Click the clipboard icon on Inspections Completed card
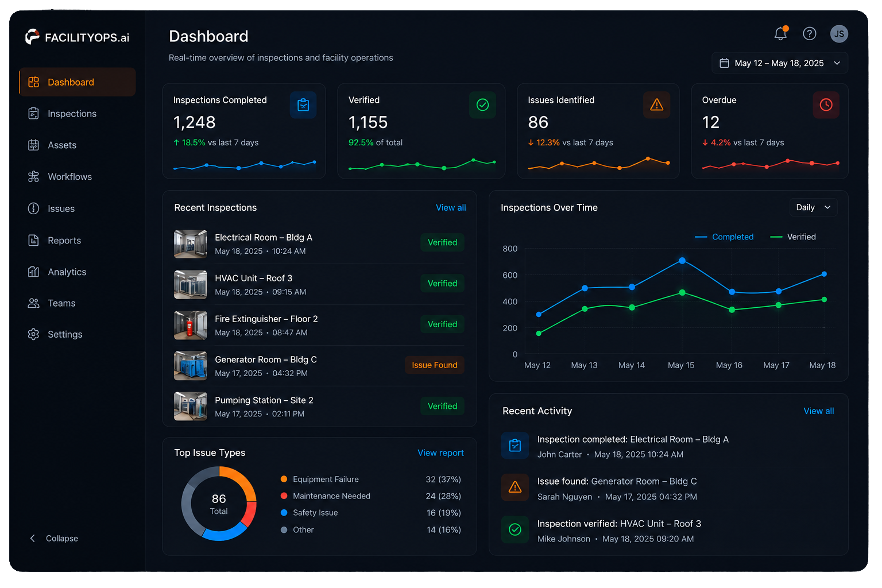 303,105
